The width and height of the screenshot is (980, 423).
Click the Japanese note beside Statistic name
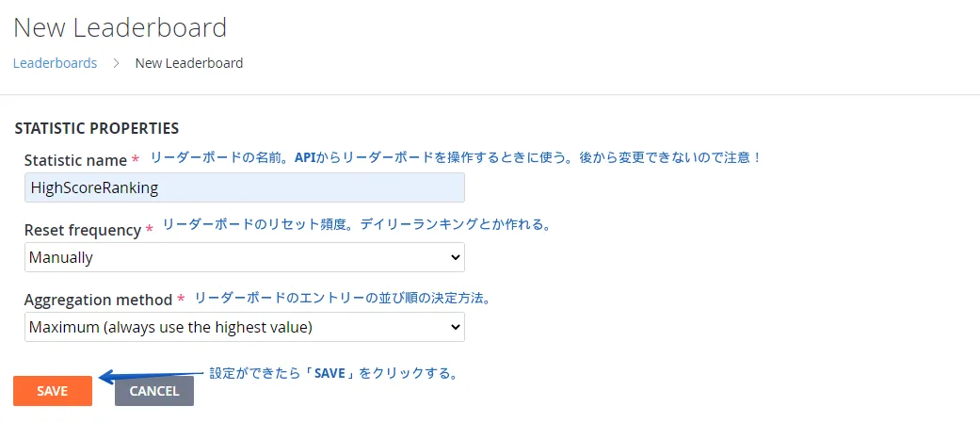click(456, 157)
